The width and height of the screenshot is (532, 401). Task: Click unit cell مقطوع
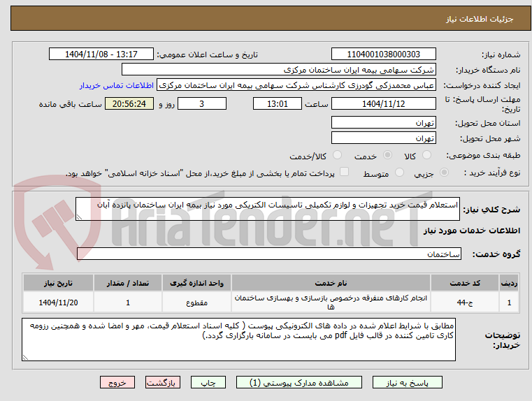[x=196, y=302]
